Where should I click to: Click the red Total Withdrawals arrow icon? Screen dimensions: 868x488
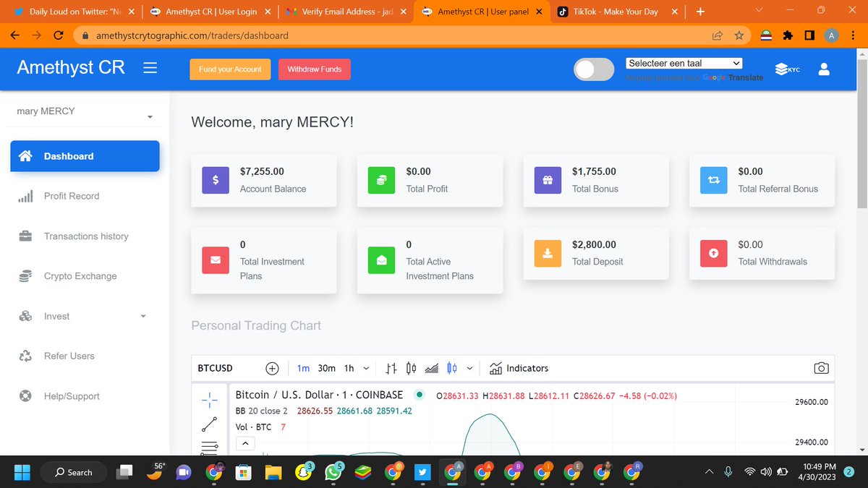tap(714, 253)
